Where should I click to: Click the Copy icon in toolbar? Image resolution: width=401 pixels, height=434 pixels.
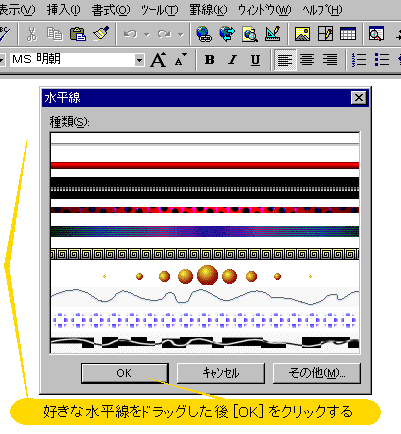coord(55,34)
